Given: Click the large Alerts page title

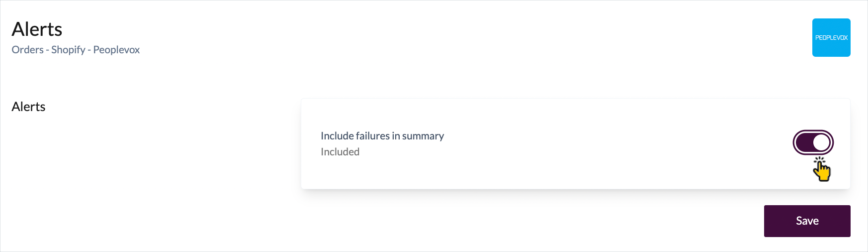Looking at the screenshot, I should click(x=37, y=29).
